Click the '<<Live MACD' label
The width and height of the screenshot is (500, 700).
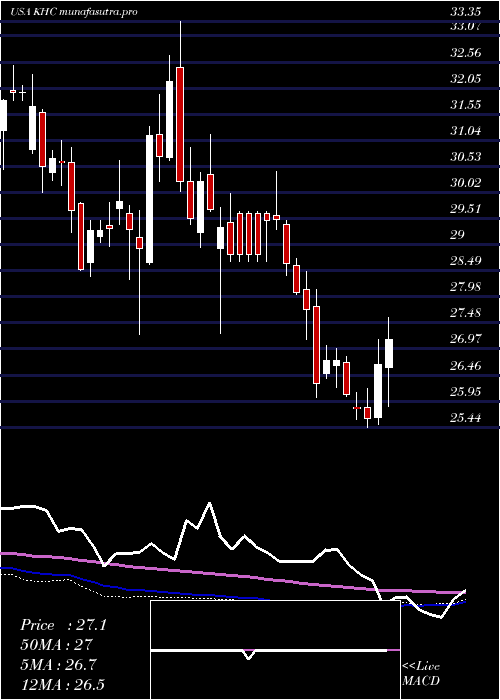421,674
